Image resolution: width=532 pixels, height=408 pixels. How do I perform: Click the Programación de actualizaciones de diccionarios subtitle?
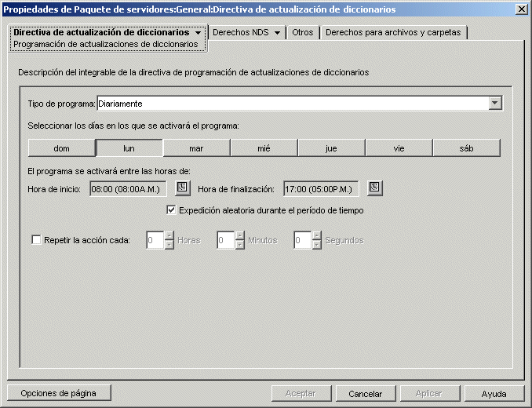coord(105,44)
